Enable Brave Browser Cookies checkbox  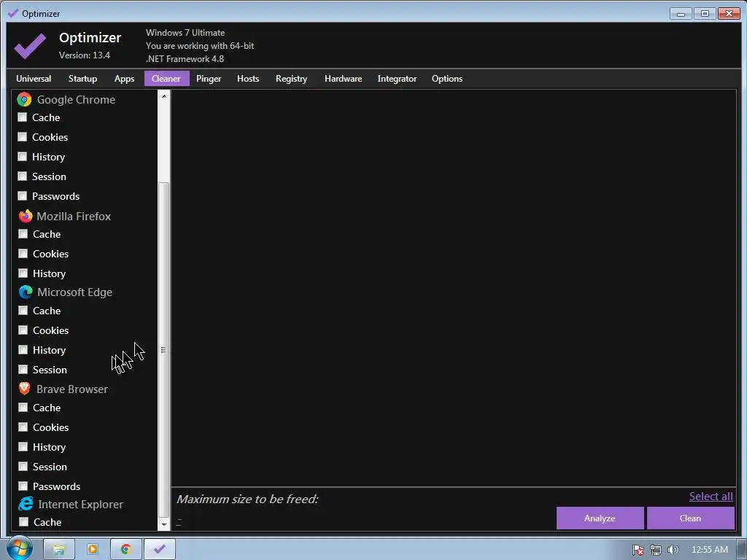point(23,427)
